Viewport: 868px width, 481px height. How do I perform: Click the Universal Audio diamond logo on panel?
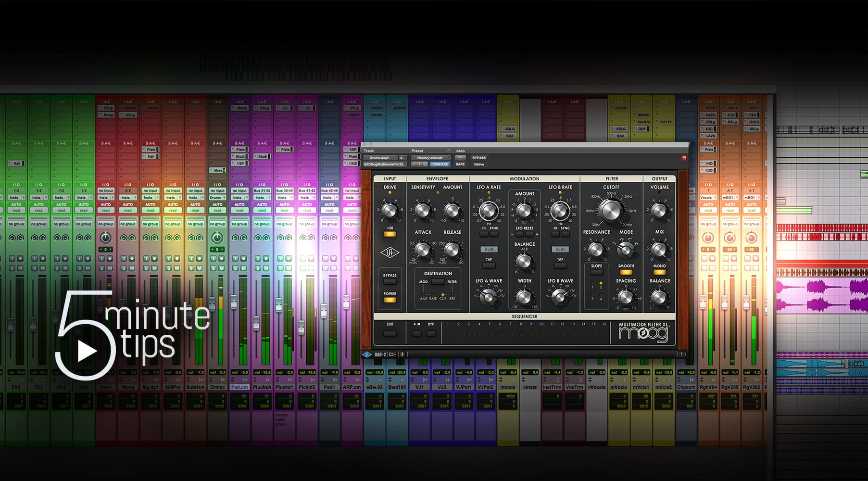pyautogui.click(x=390, y=253)
